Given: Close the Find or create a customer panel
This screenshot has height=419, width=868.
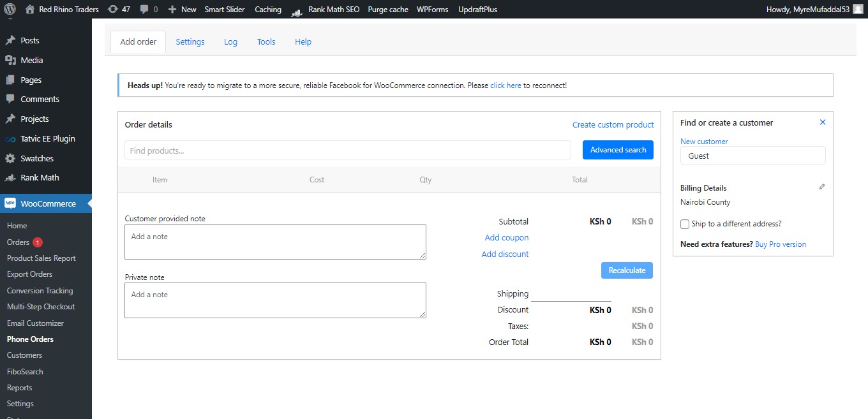Looking at the screenshot, I should coord(823,122).
